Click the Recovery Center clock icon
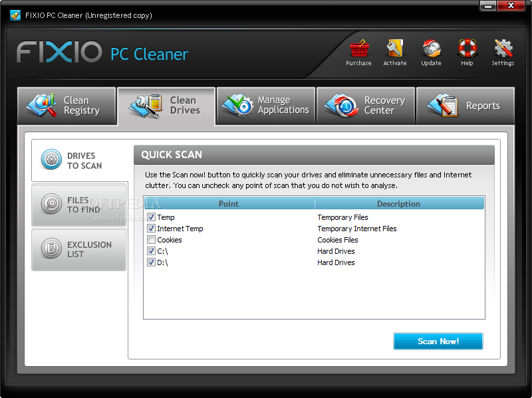 [x=342, y=106]
